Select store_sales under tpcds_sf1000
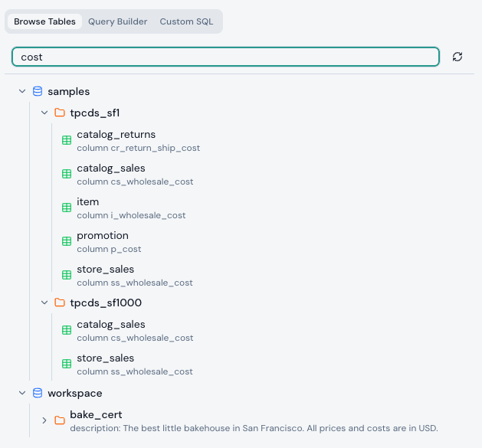Viewport: 482px width, 448px height. 106,358
